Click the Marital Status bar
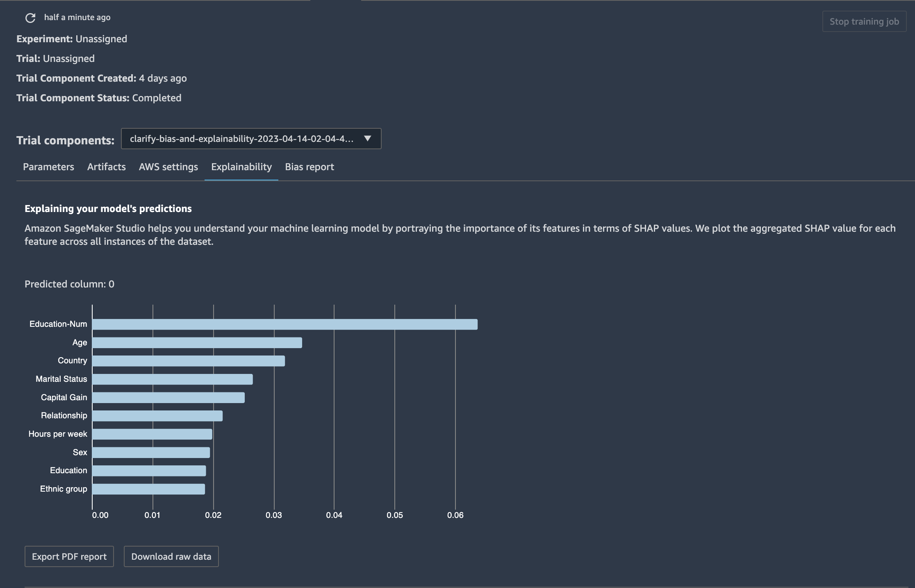 173,379
